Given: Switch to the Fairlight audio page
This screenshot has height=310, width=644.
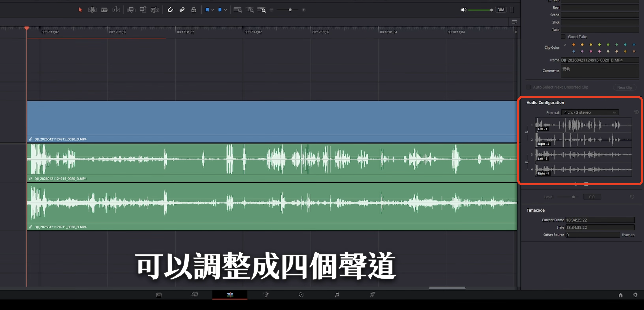Looking at the screenshot, I should [337, 295].
